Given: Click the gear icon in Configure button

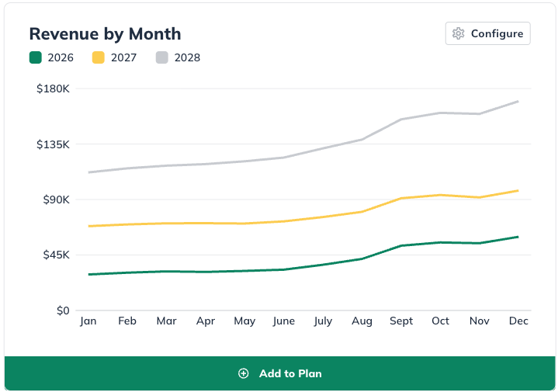Looking at the screenshot, I should point(459,33).
